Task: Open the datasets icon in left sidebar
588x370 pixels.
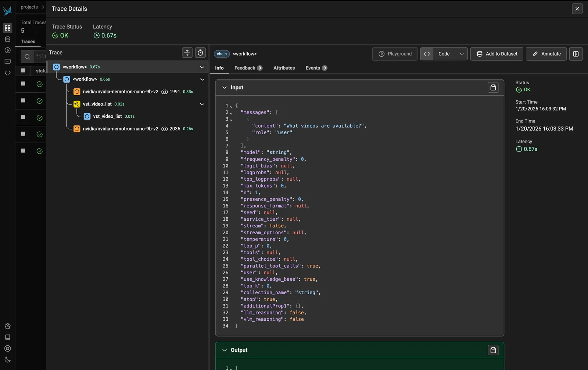Action: [7, 39]
